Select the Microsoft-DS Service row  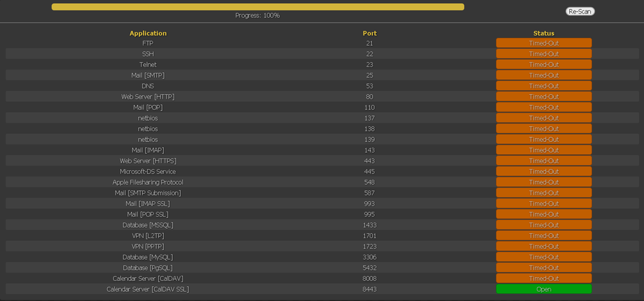tap(322, 171)
